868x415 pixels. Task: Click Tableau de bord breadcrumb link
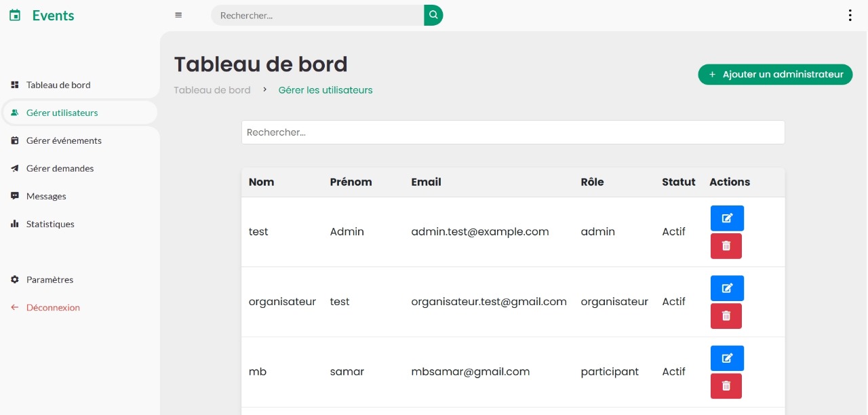click(212, 90)
